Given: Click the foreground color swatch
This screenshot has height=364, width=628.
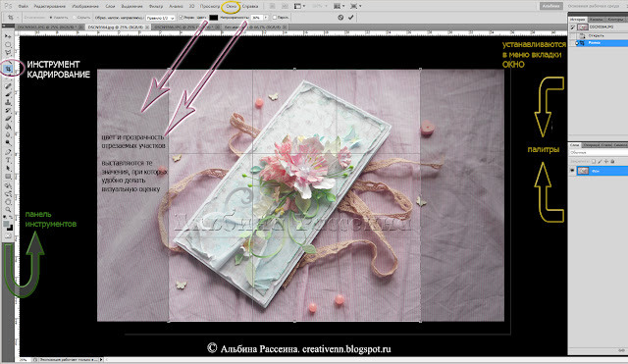Looking at the screenshot, I should tap(6, 225).
